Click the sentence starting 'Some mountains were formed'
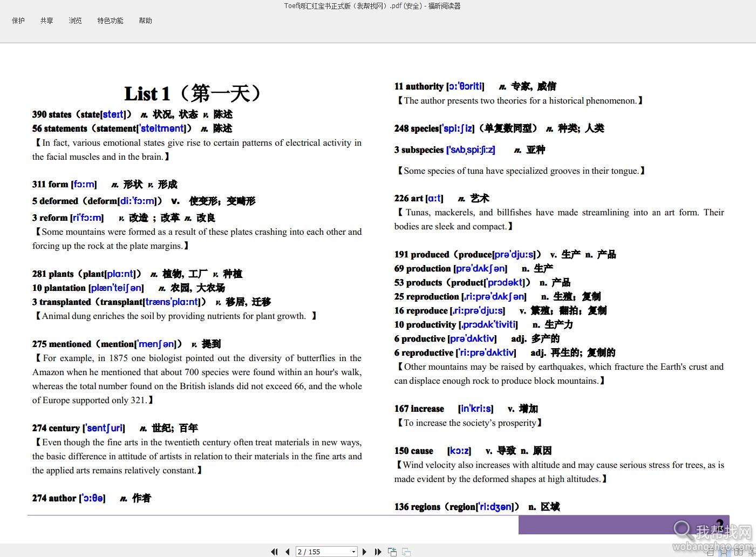 197,239
